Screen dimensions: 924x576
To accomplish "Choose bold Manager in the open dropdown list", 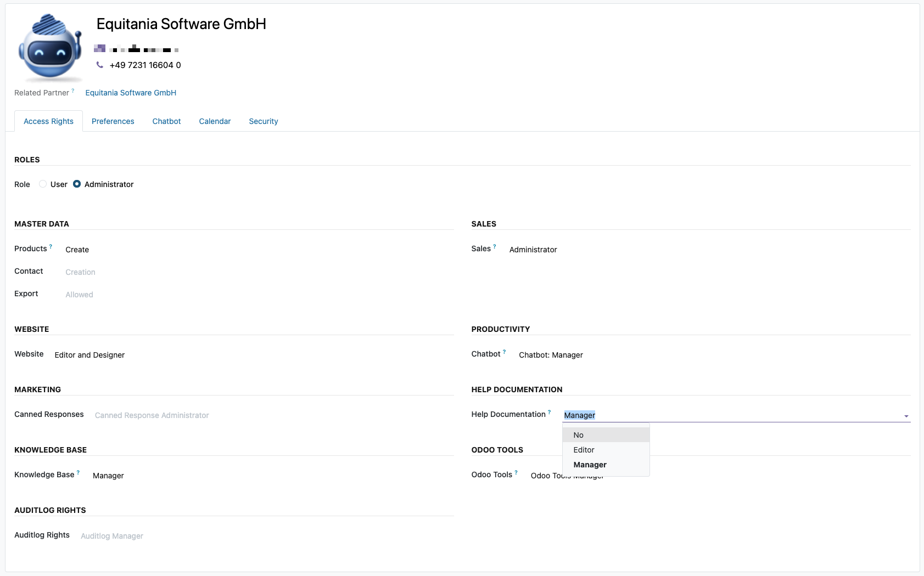I will [606, 465].
